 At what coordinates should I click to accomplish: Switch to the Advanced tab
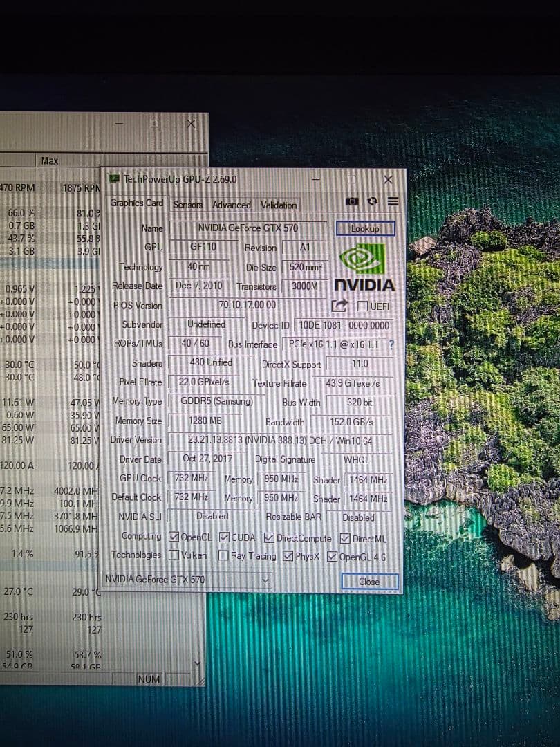[232, 205]
